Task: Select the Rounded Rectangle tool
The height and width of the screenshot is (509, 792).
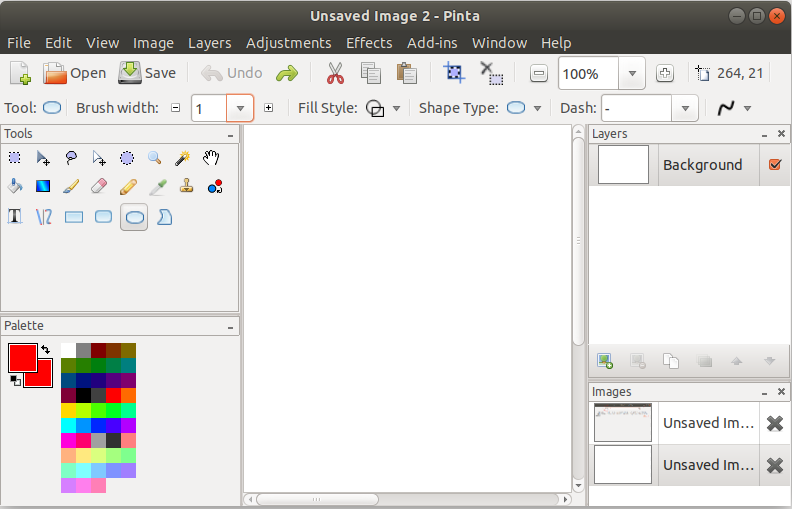Action: 104,217
